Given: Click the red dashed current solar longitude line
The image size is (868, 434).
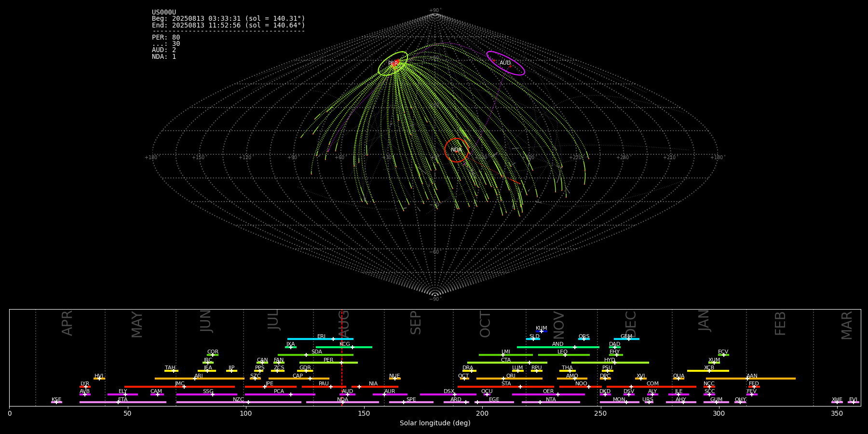Looking at the screenshot, I should [x=342, y=357].
